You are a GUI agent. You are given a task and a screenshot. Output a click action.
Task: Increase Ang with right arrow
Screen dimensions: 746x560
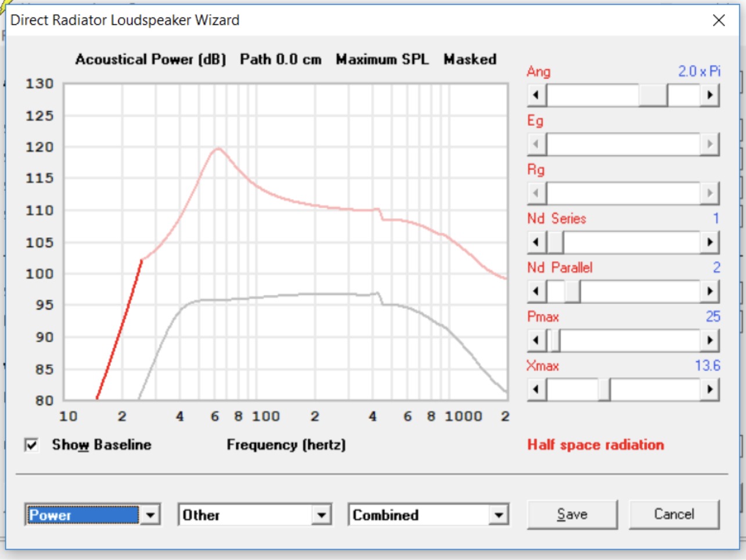[709, 95]
